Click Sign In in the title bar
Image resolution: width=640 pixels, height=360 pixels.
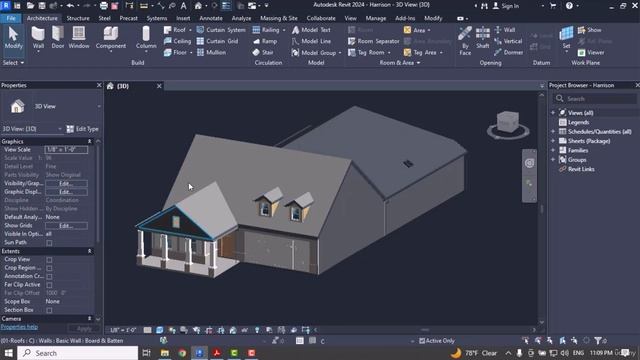pos(506,6)
